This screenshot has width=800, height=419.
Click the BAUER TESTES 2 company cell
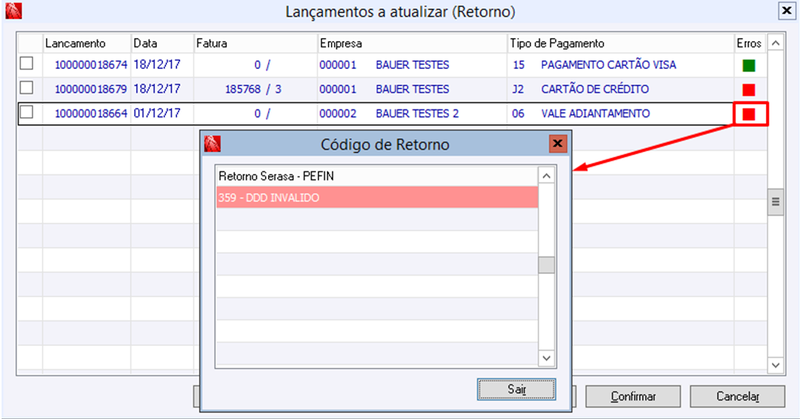click(x=417, y=113)
